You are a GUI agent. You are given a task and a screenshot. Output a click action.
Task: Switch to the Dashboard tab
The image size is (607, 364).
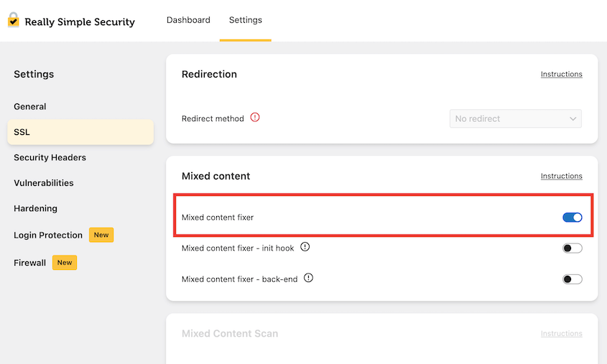(188, 20)
